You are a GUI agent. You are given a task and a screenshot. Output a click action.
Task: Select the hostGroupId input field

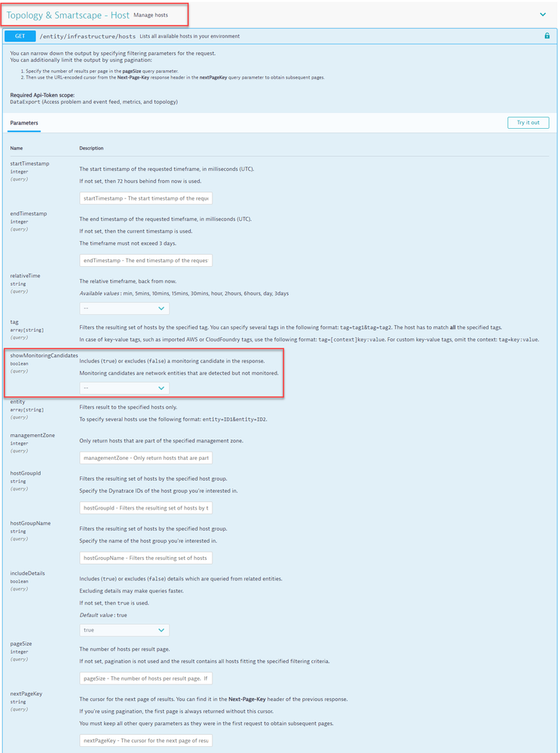point(145,508)
